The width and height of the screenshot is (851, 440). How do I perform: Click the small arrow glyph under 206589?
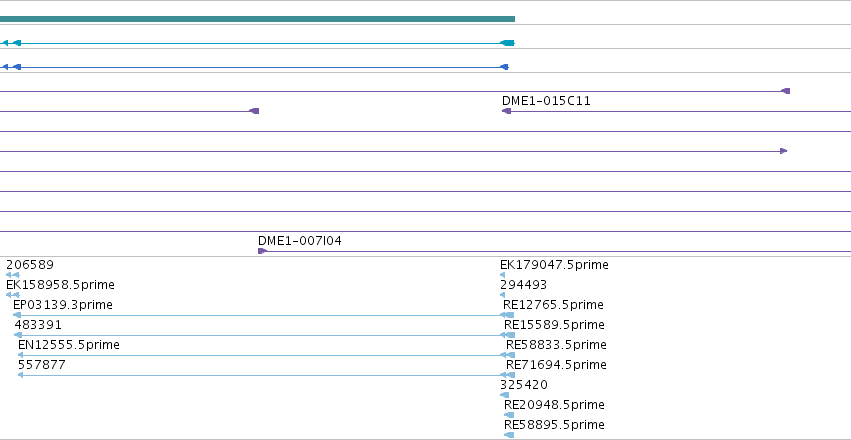coord(12,275)
